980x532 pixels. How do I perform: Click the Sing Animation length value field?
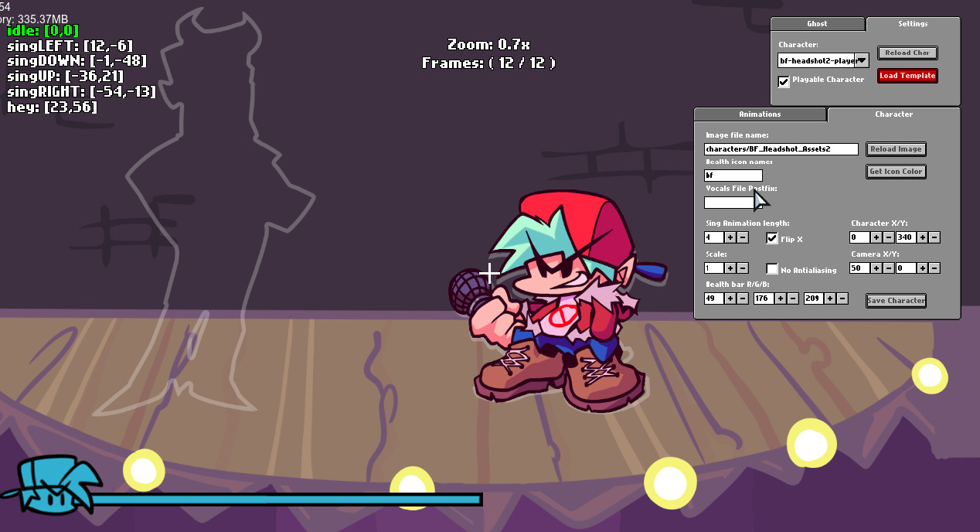click(714, 237)
